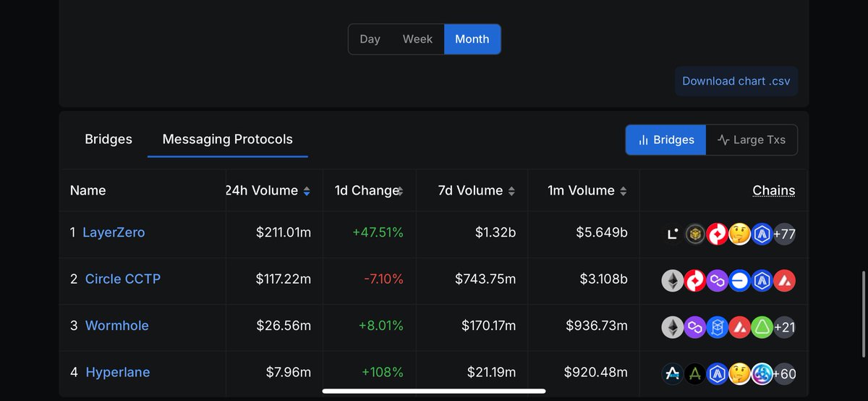Click the $920.48m 1m volume cell
868x401 pixels.
pos(596,372)
